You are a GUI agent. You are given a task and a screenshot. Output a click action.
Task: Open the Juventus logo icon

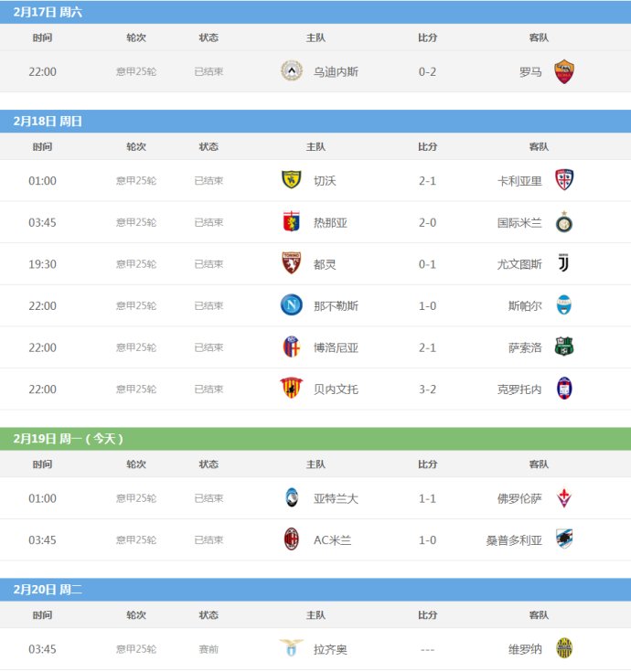coord(563,262)
